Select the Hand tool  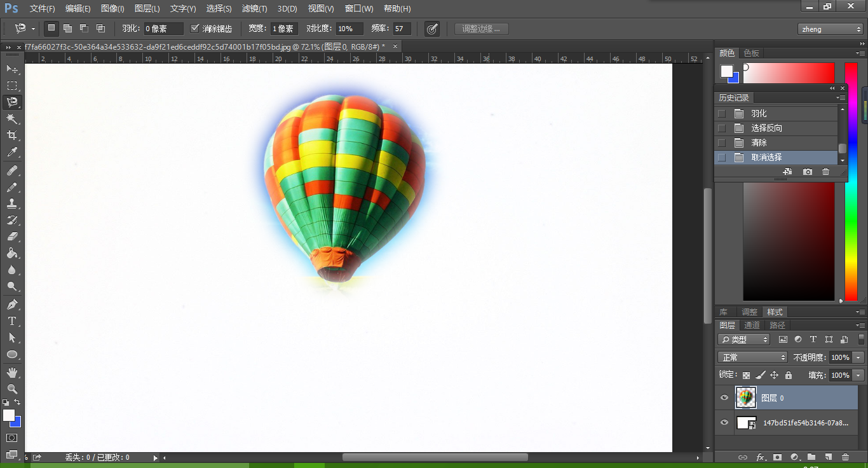tap(11, 372)
